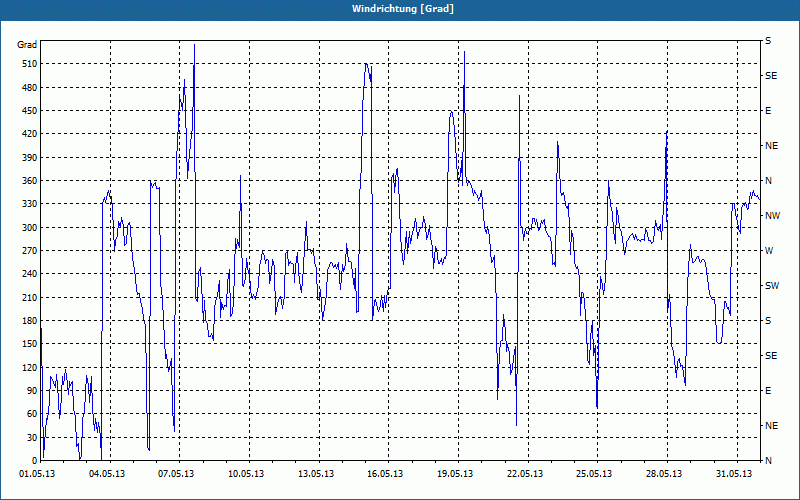The height and width of the screenshot is (500, 800).
Task: Click the 'Windrichtung [Grad]' chart title
Action: (403, 9)
